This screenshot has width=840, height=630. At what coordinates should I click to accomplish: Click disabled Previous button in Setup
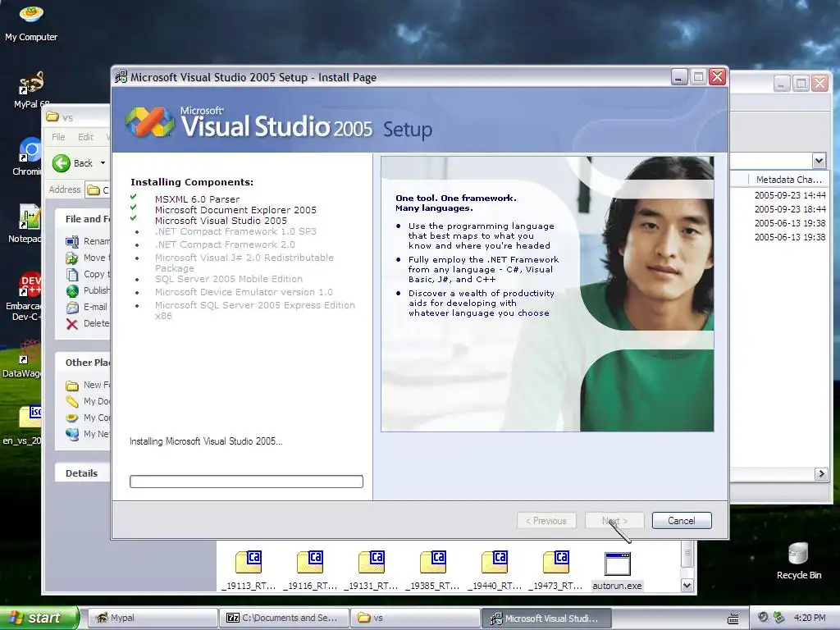[x=546, y=521]
